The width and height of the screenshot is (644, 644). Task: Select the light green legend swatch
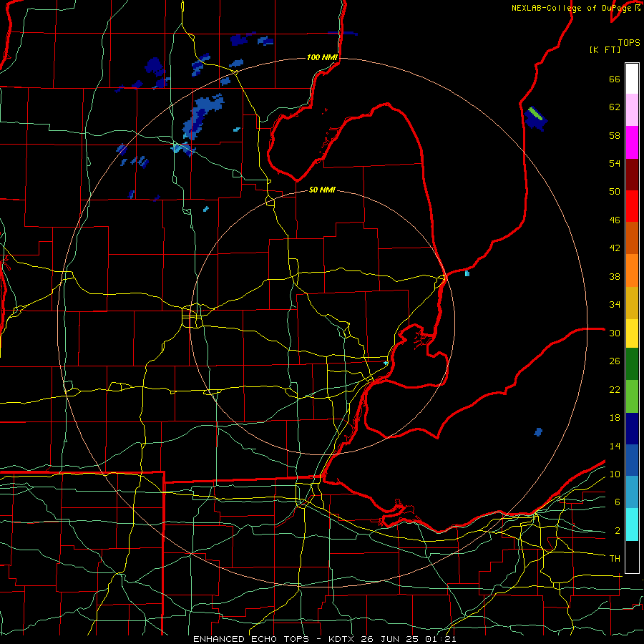click(632, 396)
